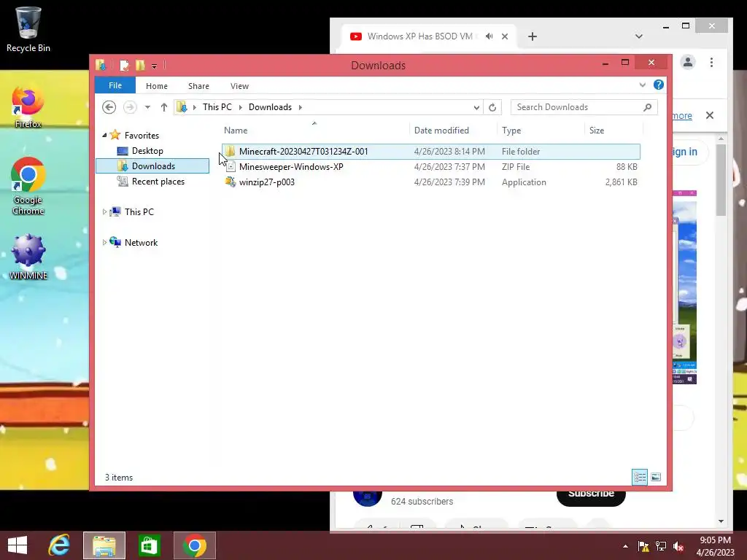The width and height of the screenshot is (747, 560).
Task: Open a new Chrome tab
Action: point(533,36)
